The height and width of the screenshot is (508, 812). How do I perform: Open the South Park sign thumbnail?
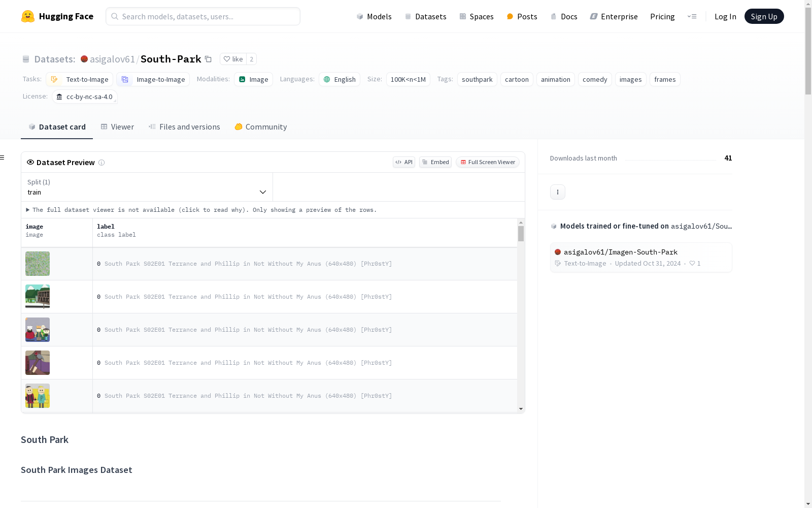38,297
